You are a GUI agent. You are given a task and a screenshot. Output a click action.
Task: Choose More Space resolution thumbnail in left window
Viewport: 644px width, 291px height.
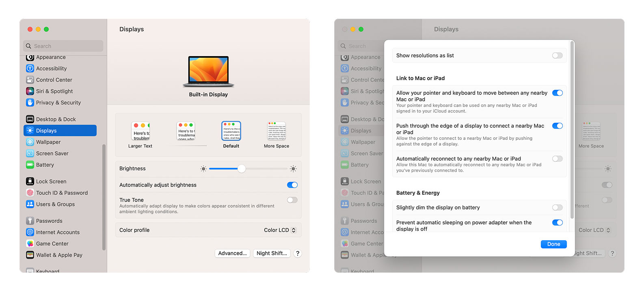277,131
